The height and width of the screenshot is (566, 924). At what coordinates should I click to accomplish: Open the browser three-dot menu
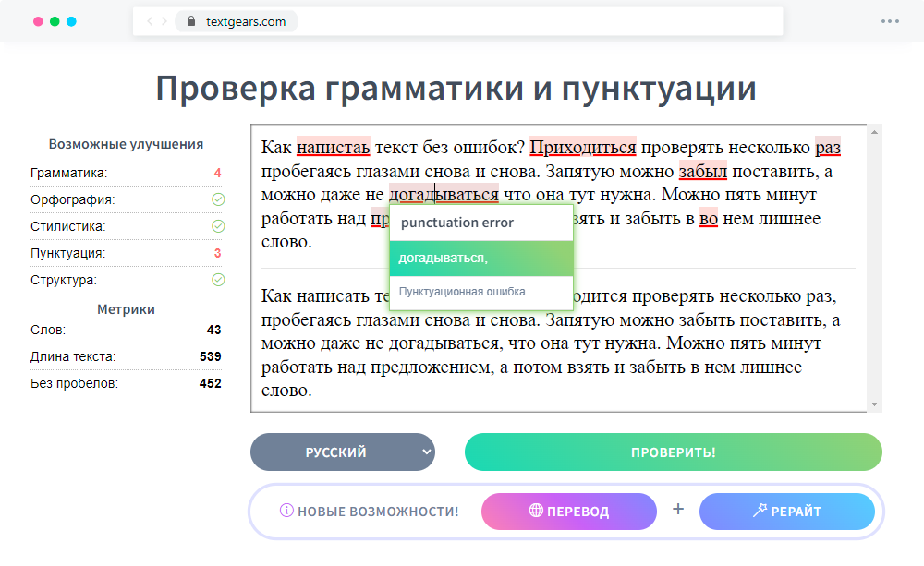(890, 20)
